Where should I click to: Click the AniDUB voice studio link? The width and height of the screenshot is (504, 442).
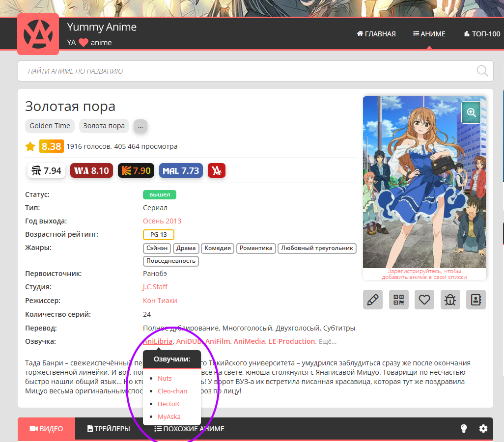tap(189, 341)
